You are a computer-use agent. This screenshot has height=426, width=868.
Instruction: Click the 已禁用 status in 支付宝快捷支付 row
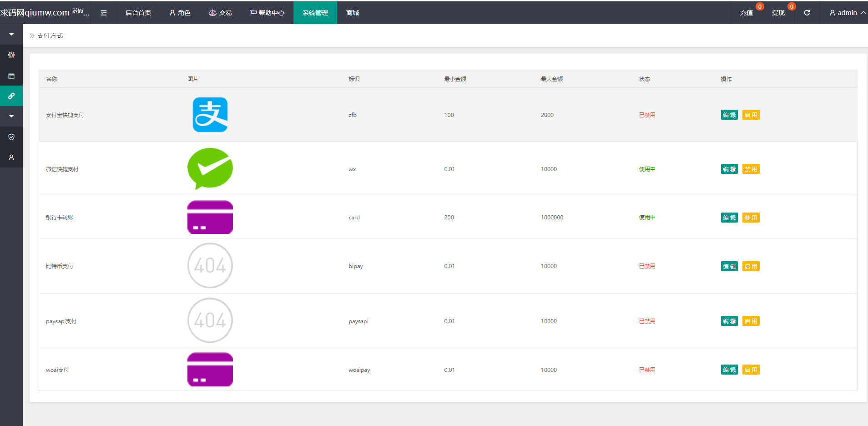[x=647, y=115]
